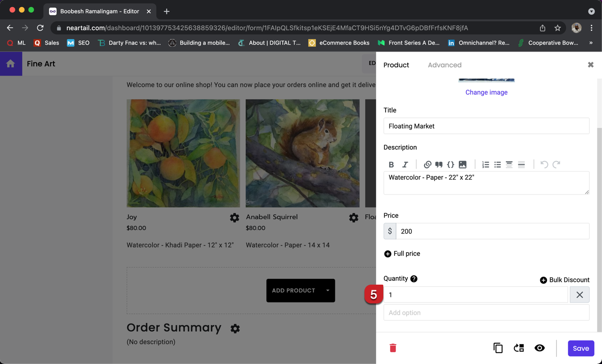Remove the quantity option with X
602x364 pixels.
(579, 295)
